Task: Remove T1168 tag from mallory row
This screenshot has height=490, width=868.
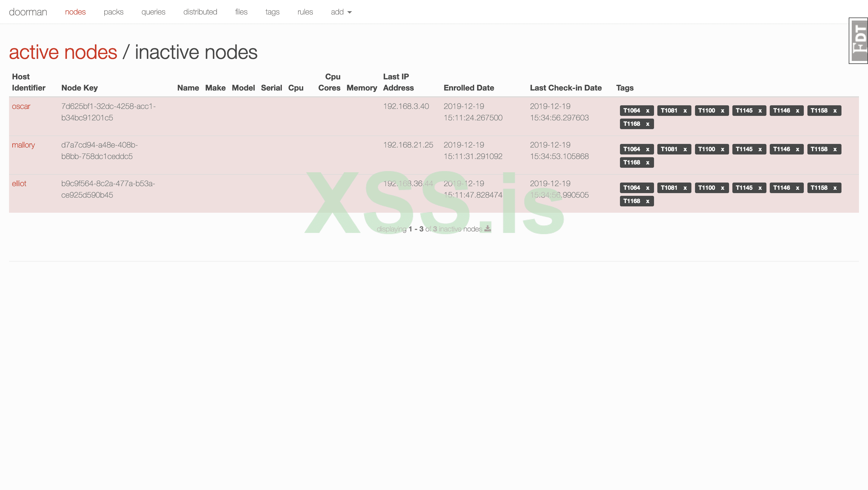Action: 647,163
